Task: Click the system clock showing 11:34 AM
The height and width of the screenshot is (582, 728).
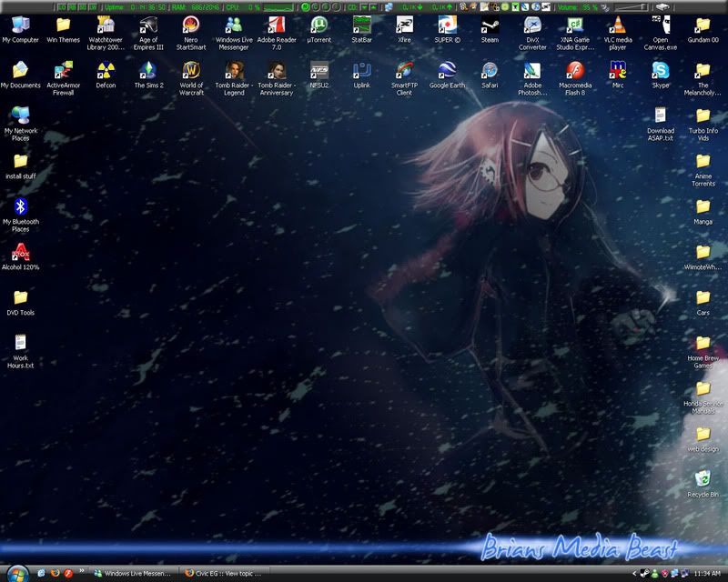Action: click(x=707, y=574)
